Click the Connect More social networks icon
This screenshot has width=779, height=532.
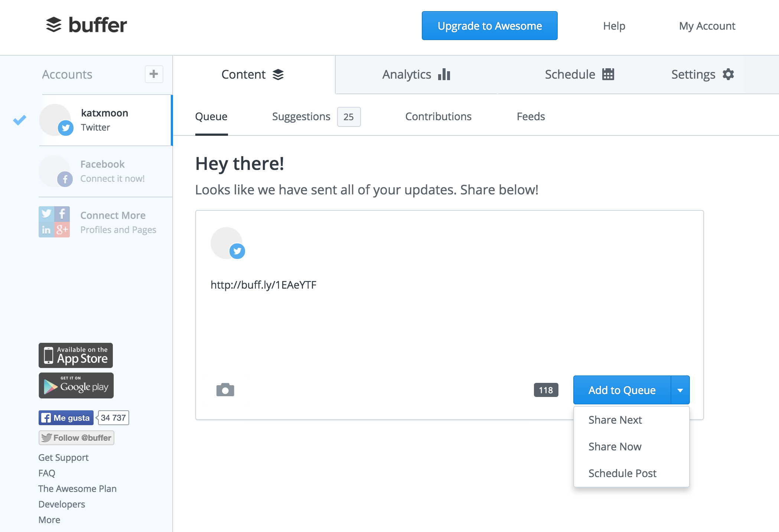[54, 222]
